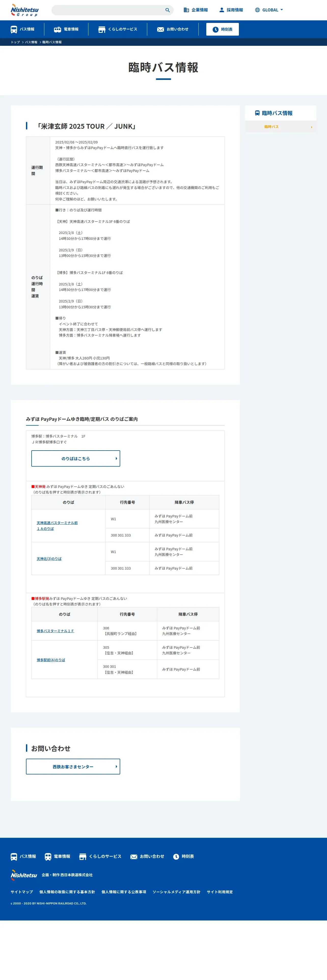This screenshot has width=327, height=980.
Task: Click the footer train icon
Action: click(x=48, y=857)
